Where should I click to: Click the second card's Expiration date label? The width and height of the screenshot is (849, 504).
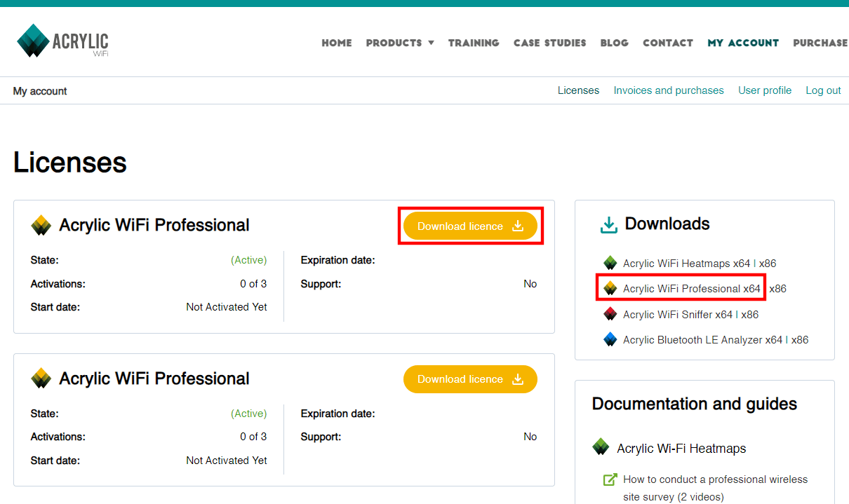tap(338, 414)
